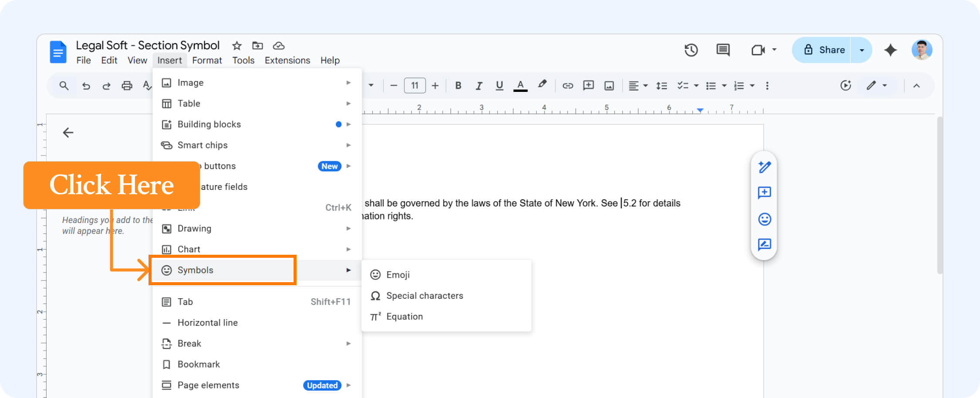980x398 pixels.
Task: Choose Emoji from Symbols submenu
Action: click(446, 275)
